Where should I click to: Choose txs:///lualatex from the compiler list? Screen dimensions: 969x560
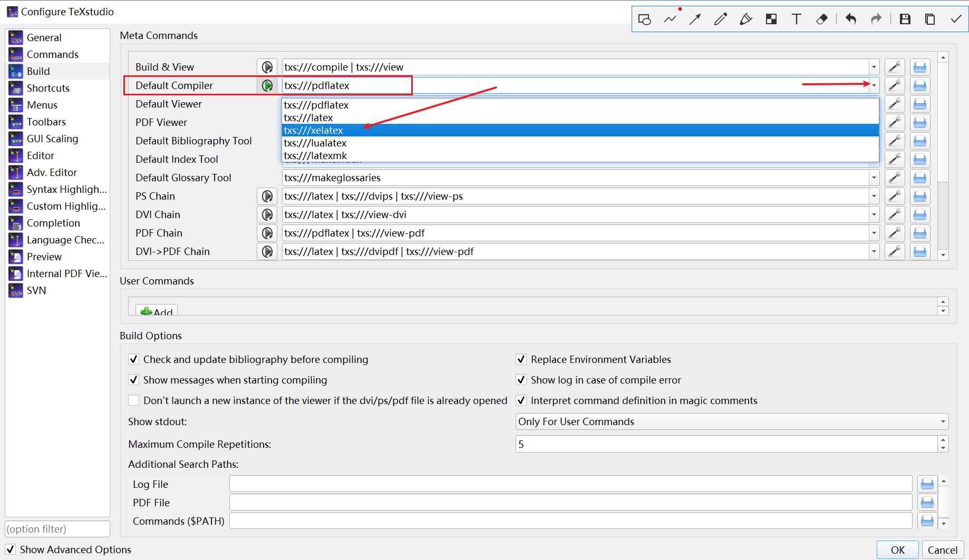click(580, 143)
